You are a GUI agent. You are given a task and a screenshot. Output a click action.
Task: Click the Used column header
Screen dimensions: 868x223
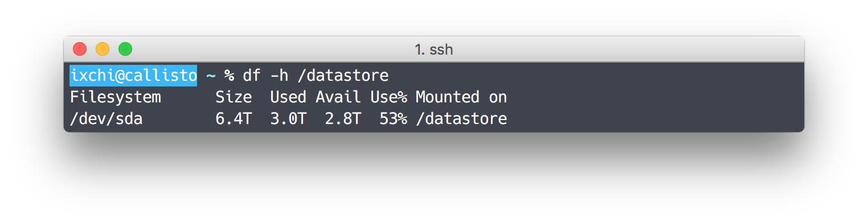coord(288,97)
